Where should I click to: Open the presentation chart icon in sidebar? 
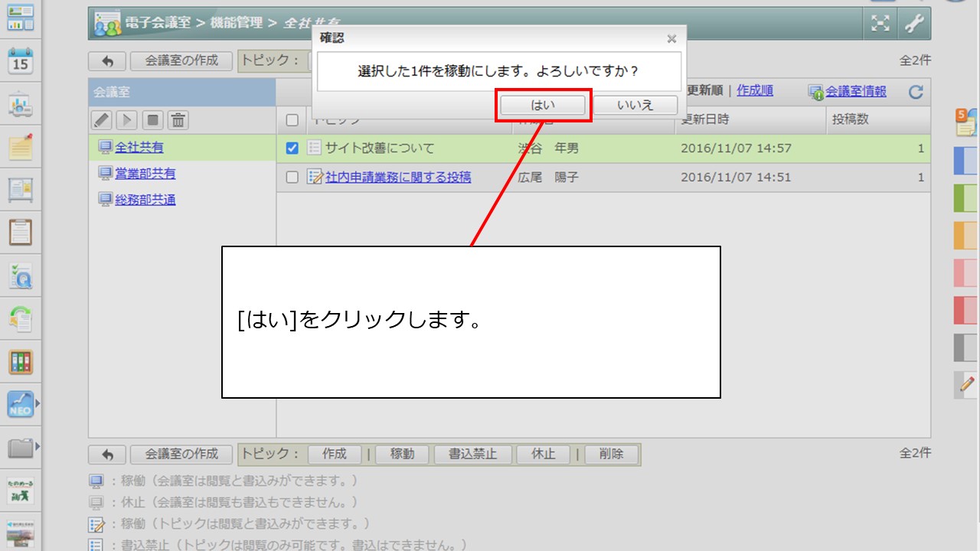point(21,104)
